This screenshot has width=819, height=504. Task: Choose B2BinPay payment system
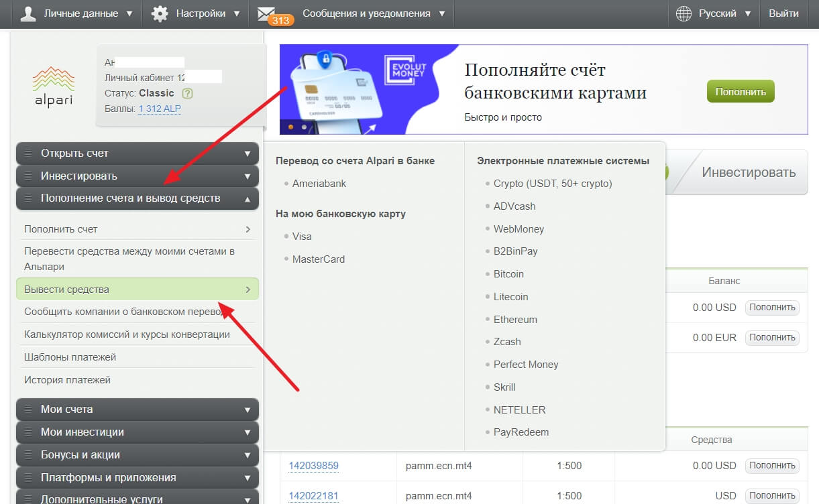click(516, 251)
